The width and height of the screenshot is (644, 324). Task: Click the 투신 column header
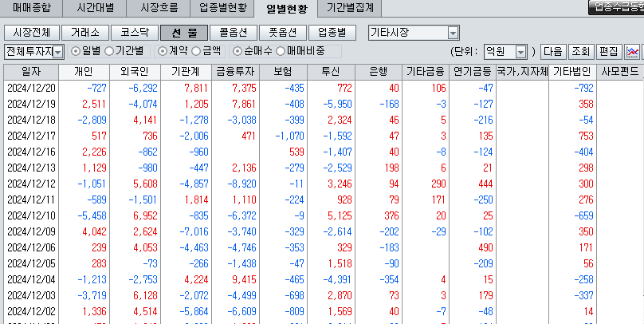331,72
